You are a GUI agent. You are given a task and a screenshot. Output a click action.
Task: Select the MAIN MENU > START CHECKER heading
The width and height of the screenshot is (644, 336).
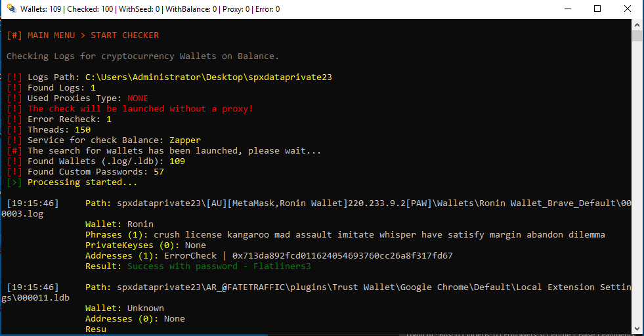(83, 35)
